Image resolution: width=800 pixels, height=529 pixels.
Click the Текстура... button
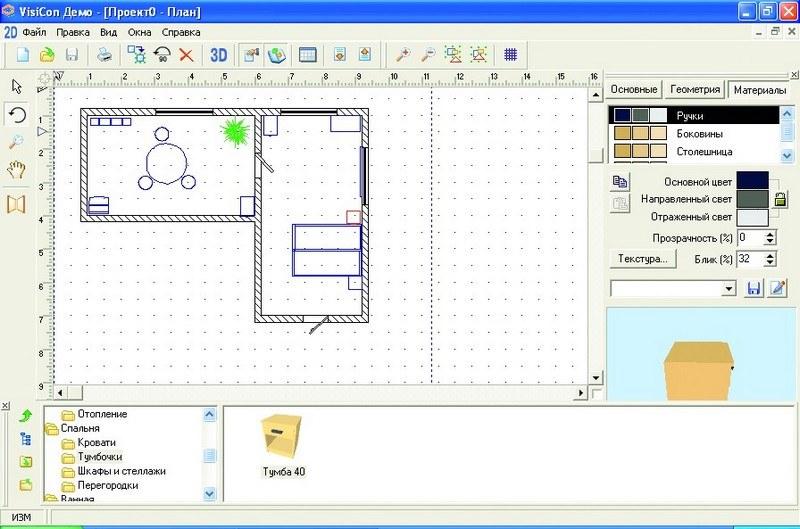[x=641, y=259]
